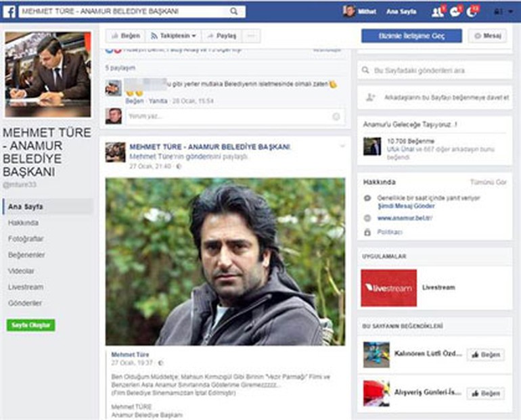Select Fotoğraflar in the sidebar
521x420 pixels.
pyautogui.click(x=26, y=239)
